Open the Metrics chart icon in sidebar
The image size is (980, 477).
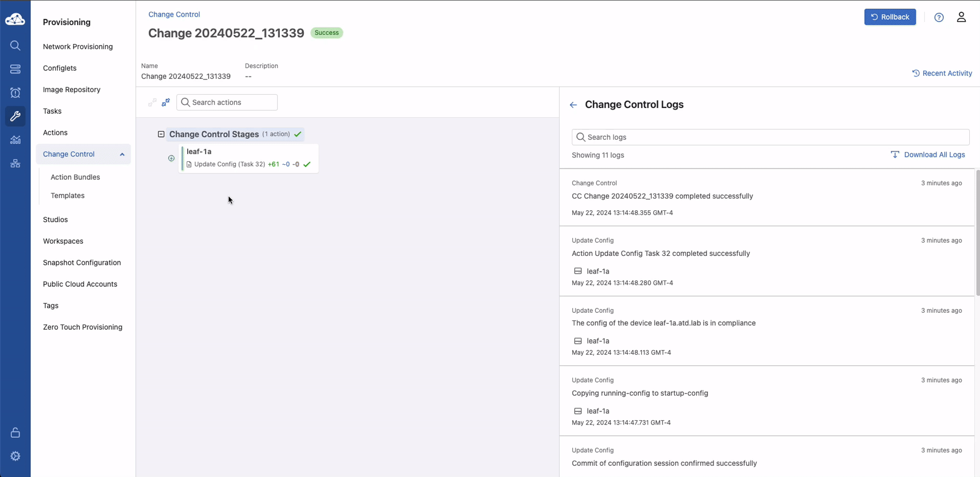[15, 140]
